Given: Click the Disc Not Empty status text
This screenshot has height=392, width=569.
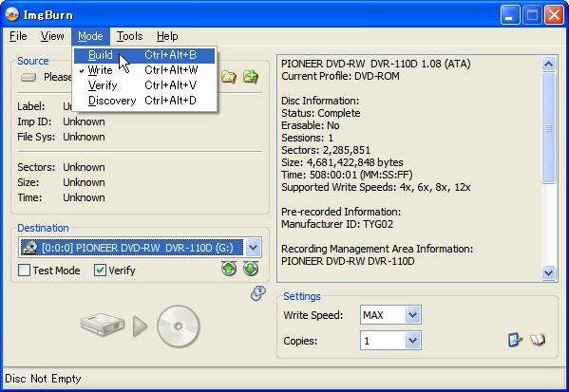Looking at the screenshot, I should (43, 379).
